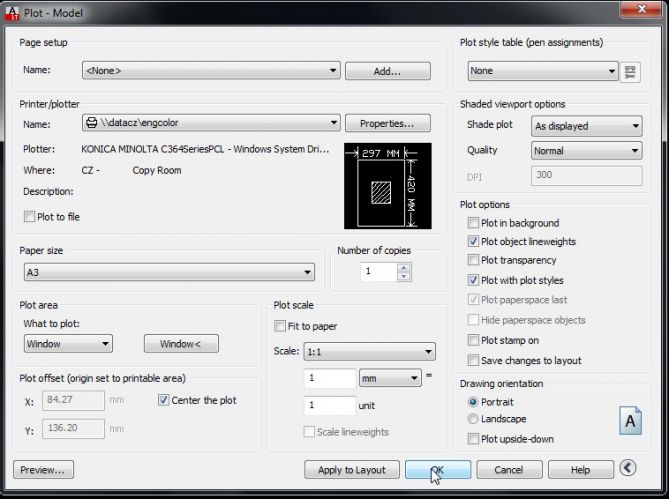Check Plot upside-down option
This screenshot has height=499, width=669.
[x=473, y=439]
